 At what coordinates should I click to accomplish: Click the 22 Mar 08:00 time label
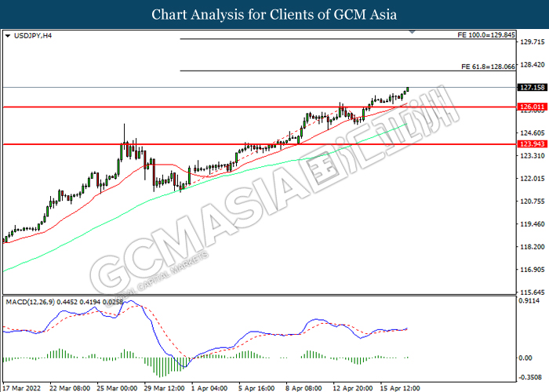70,388
